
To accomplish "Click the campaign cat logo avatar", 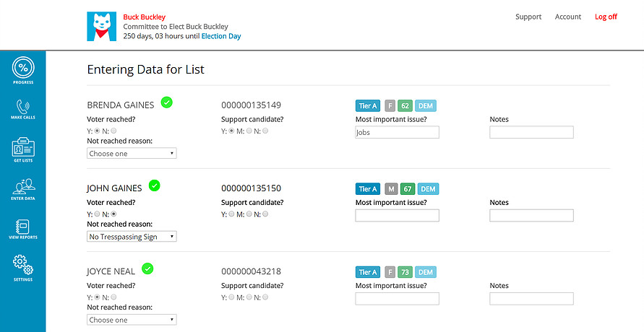I will 102,26.
